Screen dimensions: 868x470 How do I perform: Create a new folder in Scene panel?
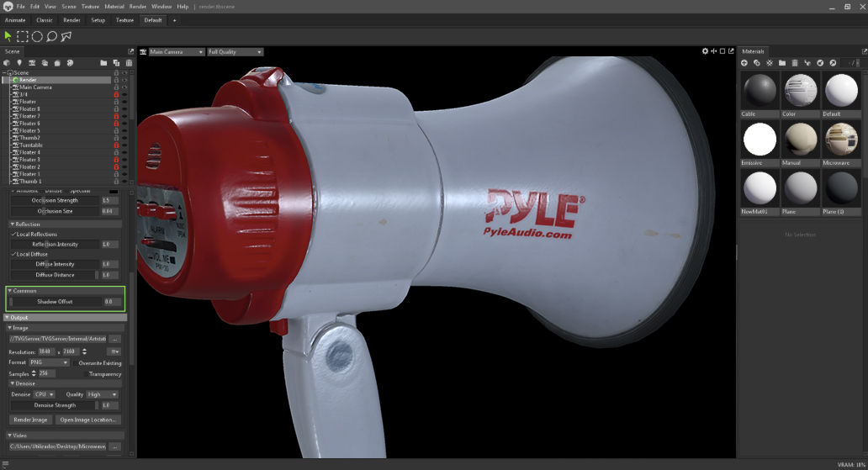pyautogui.click(x=103, y=63)
